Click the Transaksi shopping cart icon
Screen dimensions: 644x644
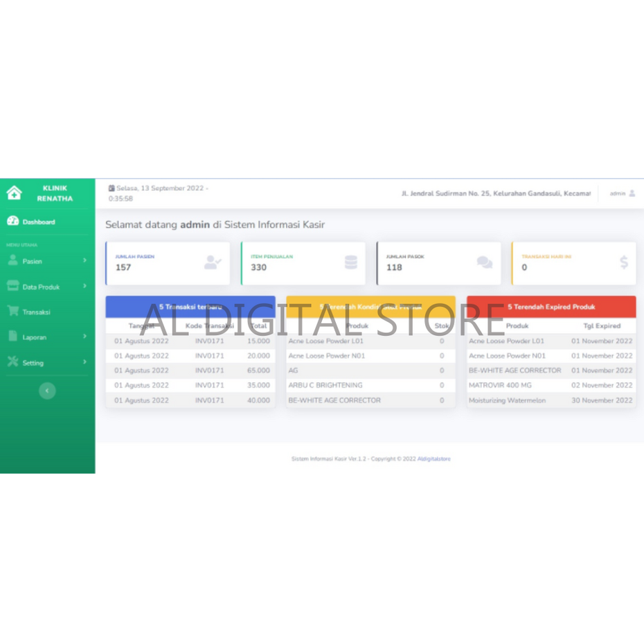[12, 311]
